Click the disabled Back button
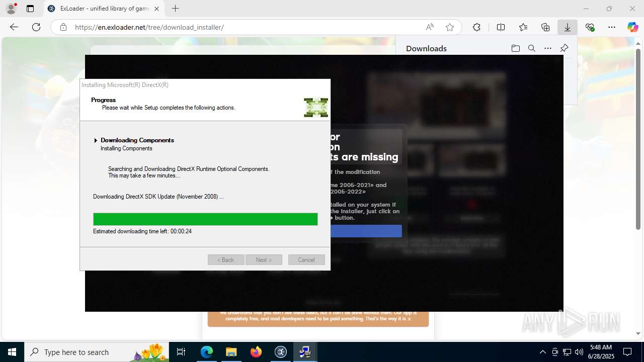Image resolution: width=644 pixels, height=362 pixels. pos(226,260)
